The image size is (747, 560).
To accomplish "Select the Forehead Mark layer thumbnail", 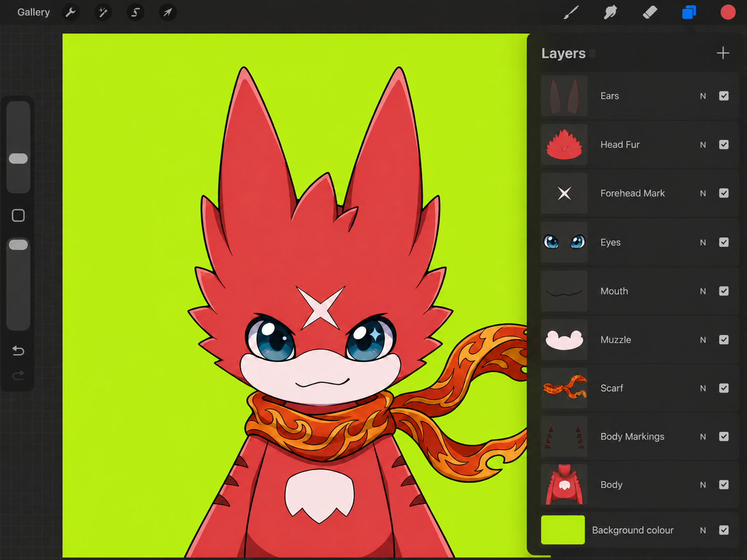I will coord(564,193).
